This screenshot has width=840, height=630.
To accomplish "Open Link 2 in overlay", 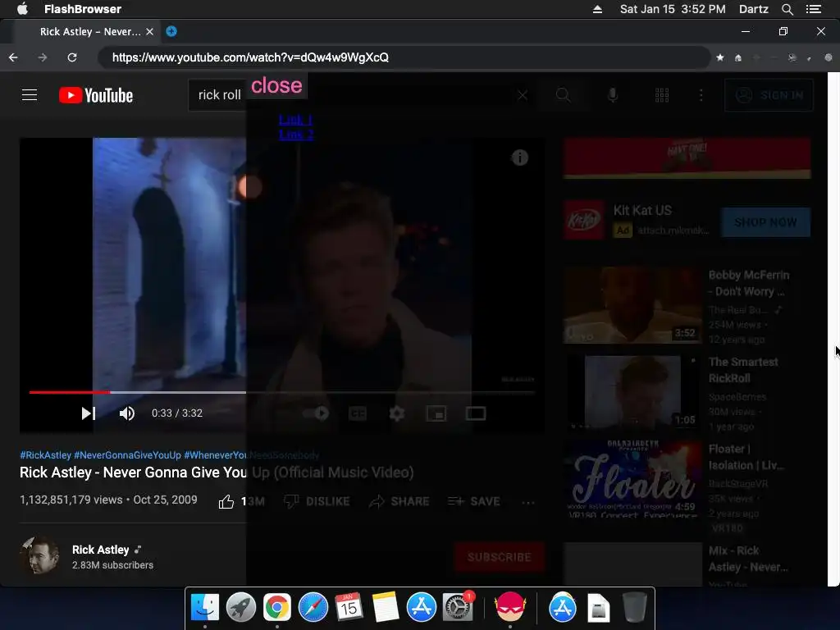I will coord(295,135).
